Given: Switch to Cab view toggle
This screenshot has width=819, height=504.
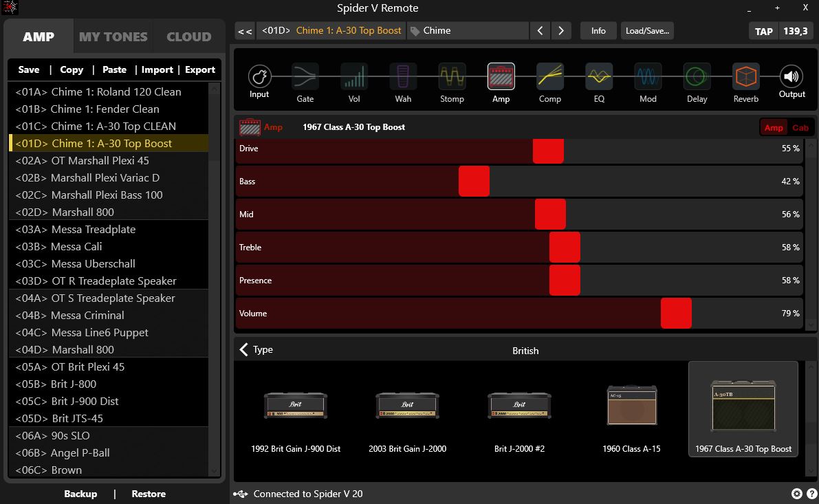Looking at the screenshot, I should (800, 128).
